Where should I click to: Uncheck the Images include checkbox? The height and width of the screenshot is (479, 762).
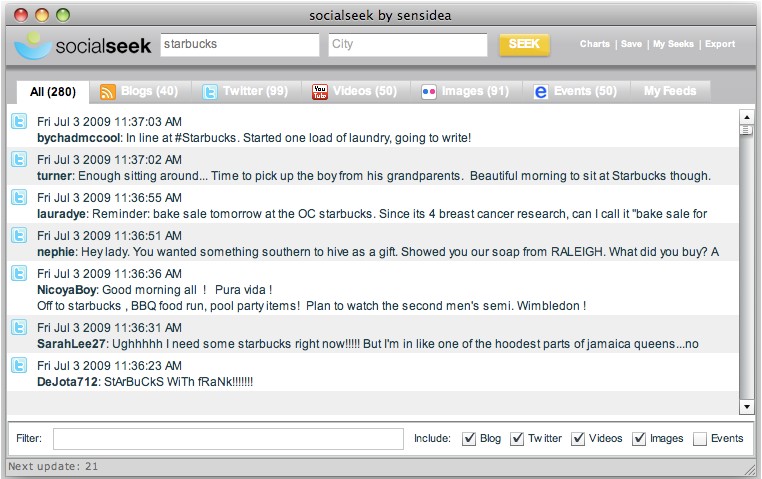(x=639, y=439)
